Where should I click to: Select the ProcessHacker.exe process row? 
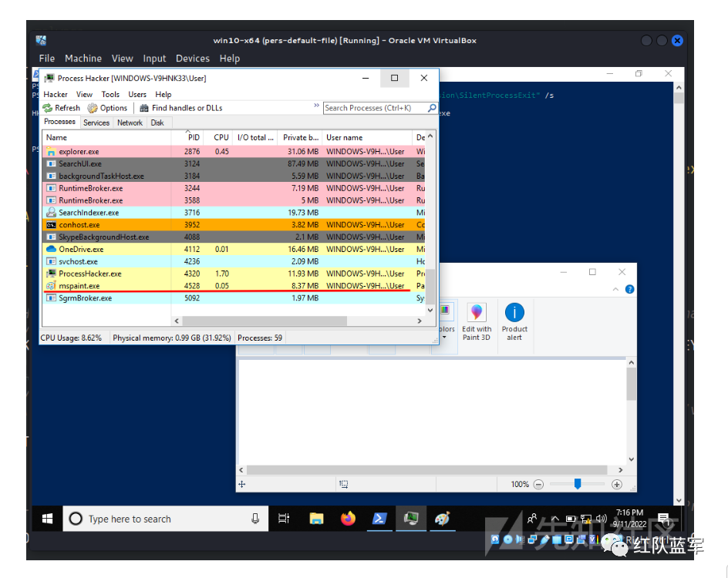[234, 274]
